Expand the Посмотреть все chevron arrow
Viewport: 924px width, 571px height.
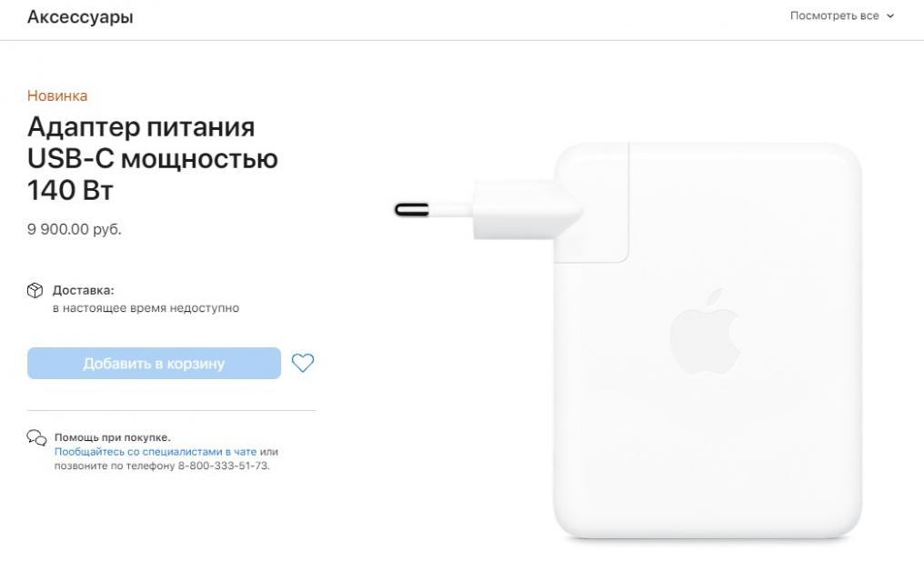[x=889, y=15]
